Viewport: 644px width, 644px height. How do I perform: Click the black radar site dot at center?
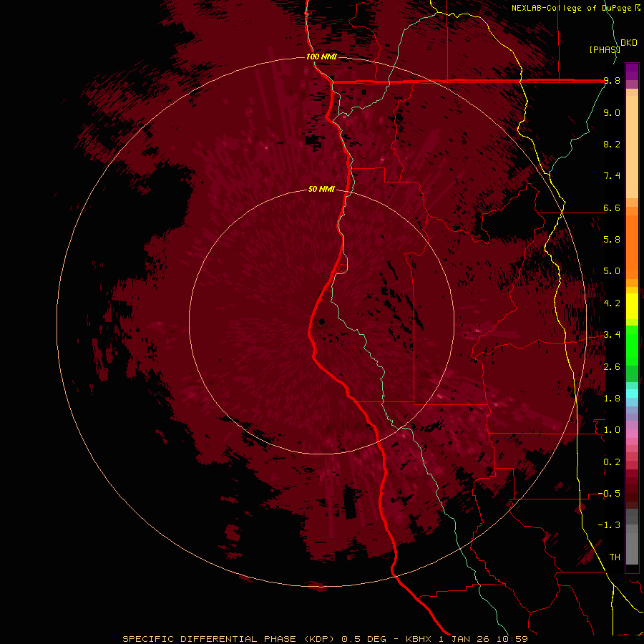click(x=321, y=321)
